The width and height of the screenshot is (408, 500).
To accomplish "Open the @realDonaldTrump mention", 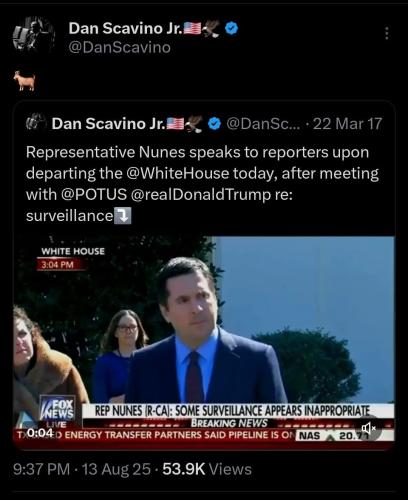I will (x=201, y=194).
